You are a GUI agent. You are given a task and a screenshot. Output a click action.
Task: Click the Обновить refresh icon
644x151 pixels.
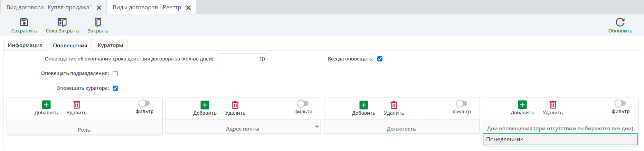coord(620,22)
